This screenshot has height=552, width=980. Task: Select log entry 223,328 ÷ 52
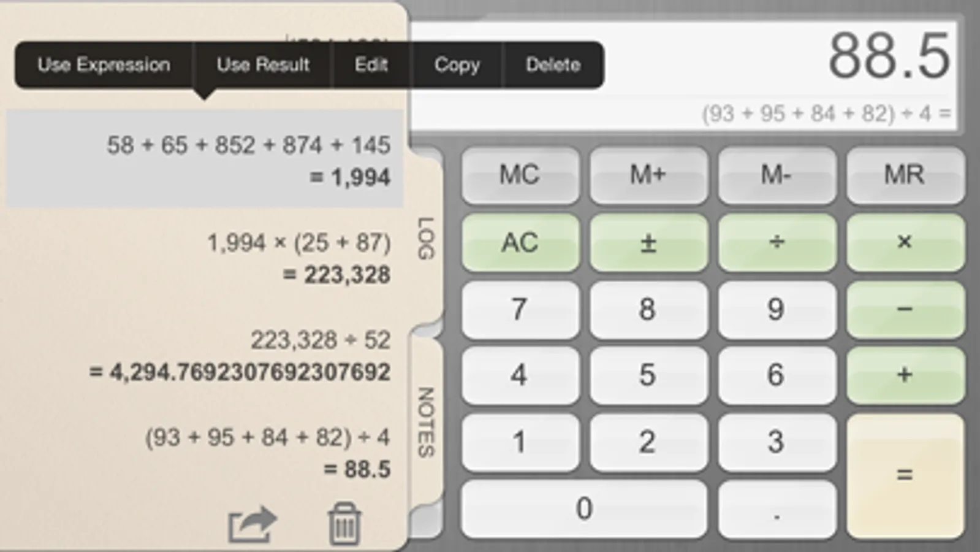205,356
